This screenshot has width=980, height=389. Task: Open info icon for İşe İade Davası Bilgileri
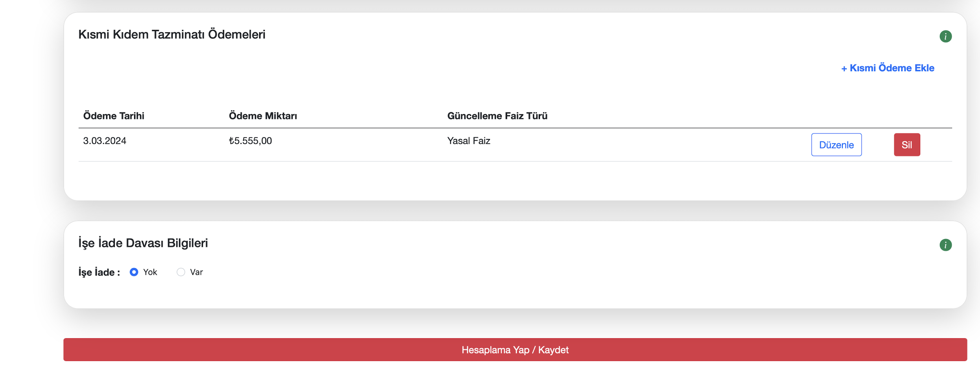coord(945,245)
